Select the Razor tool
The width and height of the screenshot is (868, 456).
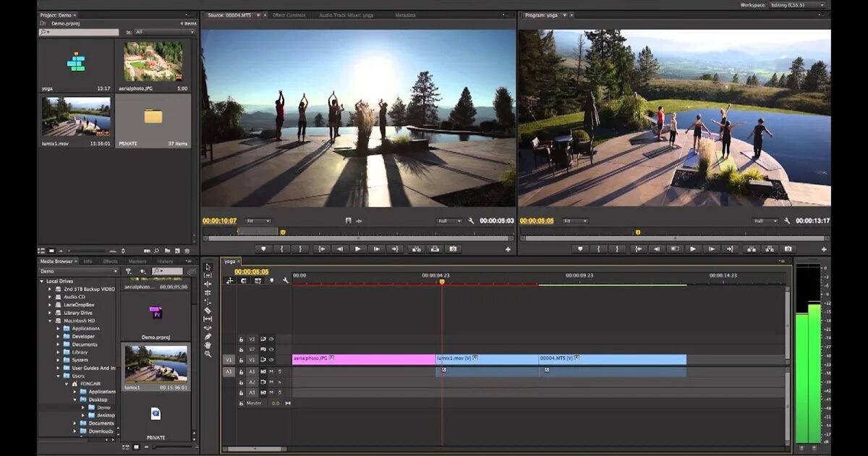208,311
